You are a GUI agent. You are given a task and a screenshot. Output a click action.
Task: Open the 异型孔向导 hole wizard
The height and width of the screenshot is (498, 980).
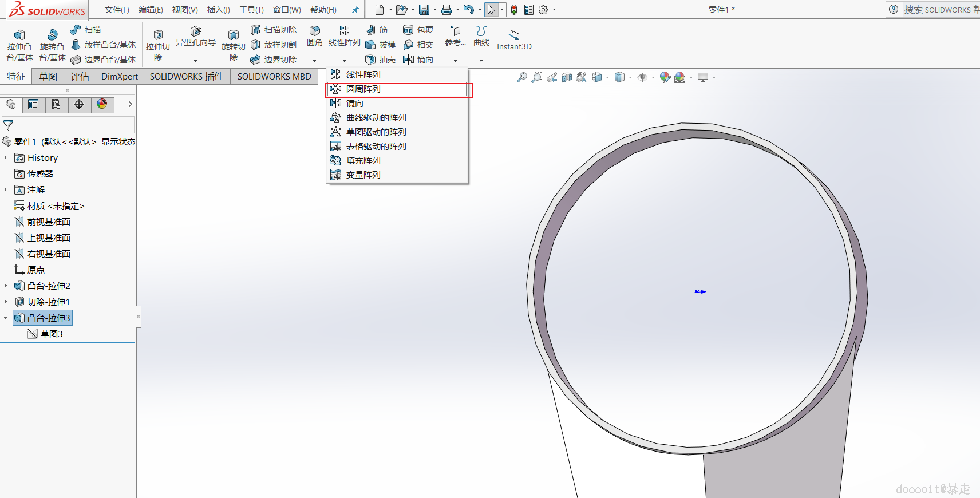tap(196, 32)
